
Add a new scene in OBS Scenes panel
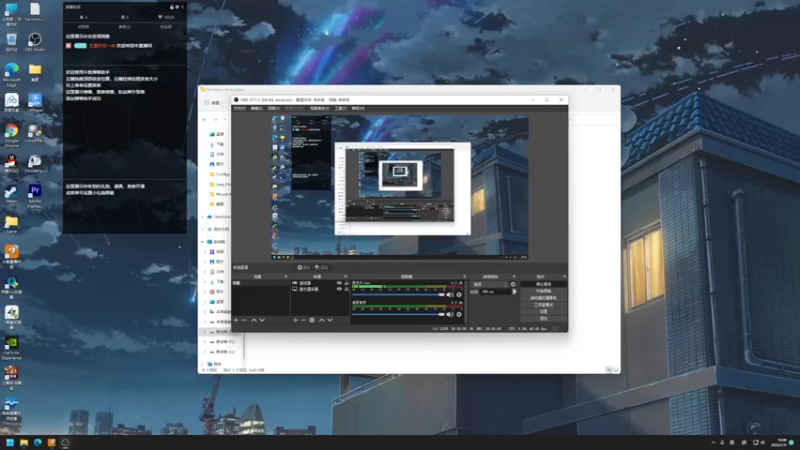tap(236, 320)
